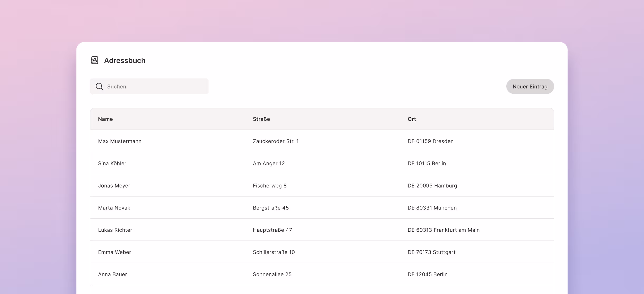Click the Lukas Richter entry
The height and width of the screenshot is (294, 644).
click(x=115, y=230)
